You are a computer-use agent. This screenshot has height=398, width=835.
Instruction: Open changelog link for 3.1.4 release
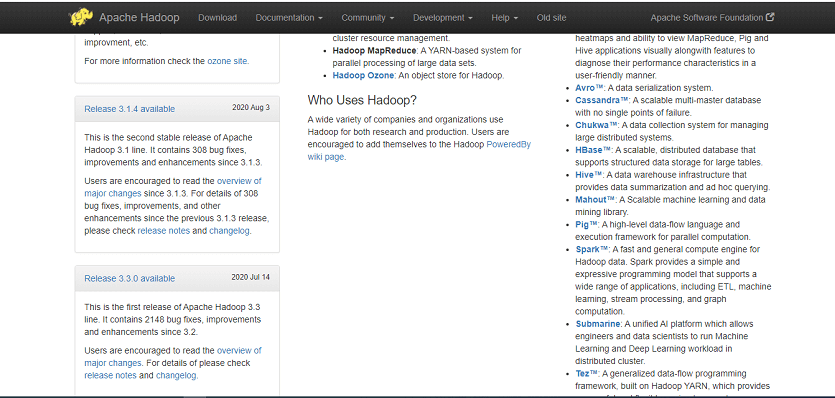[x=229, y=231]
